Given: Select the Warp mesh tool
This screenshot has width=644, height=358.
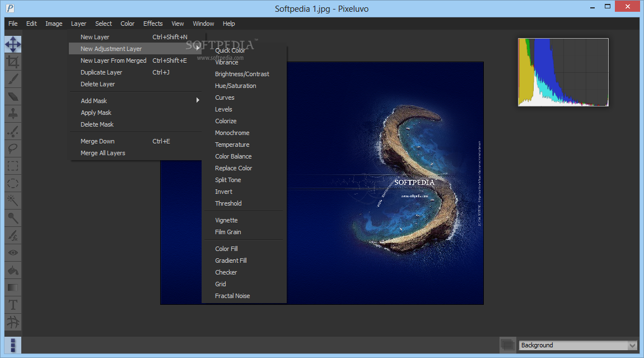Looking at the screenshot, I should [13, 322].
